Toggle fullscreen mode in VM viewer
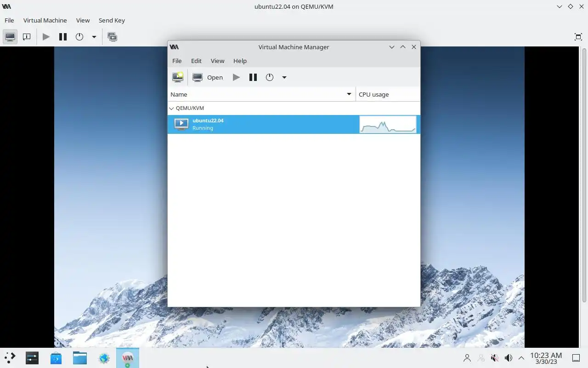 pos(578,37)
